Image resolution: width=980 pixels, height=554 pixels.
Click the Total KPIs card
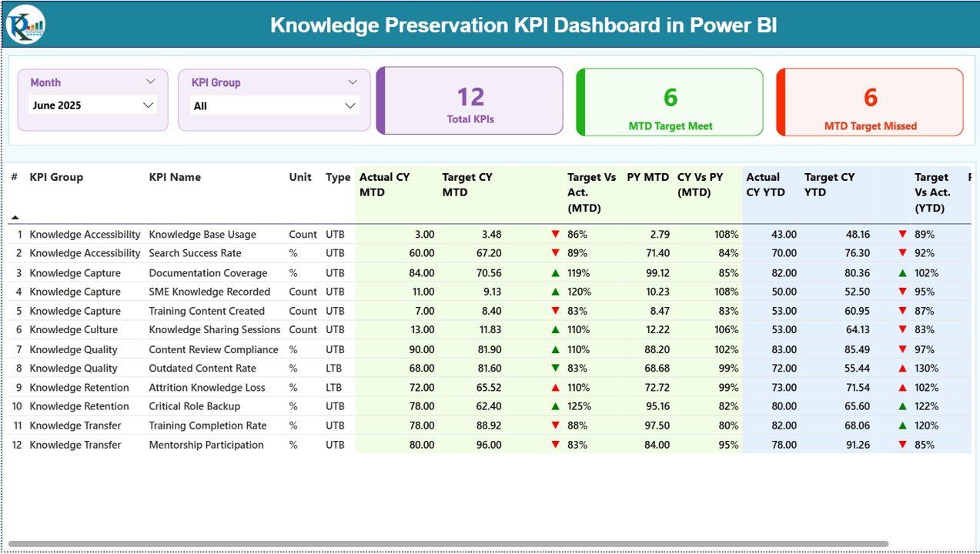pyautogui.click(x=470, y=101)
